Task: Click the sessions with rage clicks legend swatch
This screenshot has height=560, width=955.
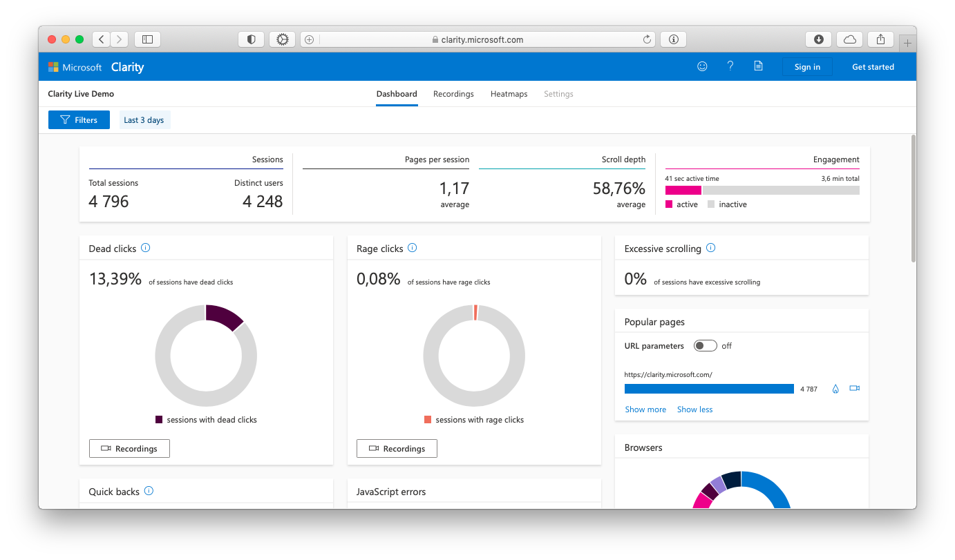Action: (428, 419)
